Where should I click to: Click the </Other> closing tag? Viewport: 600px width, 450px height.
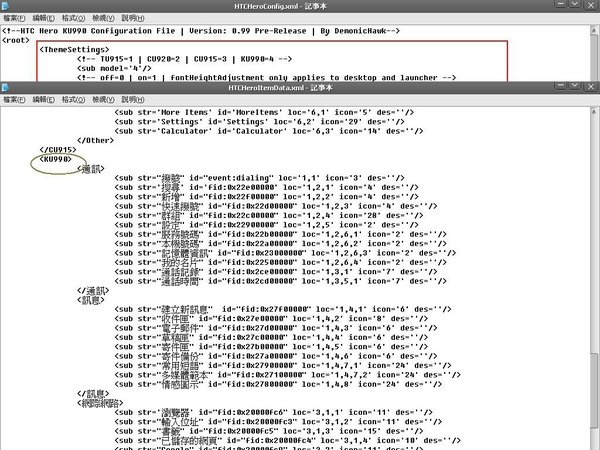(95, 140)
